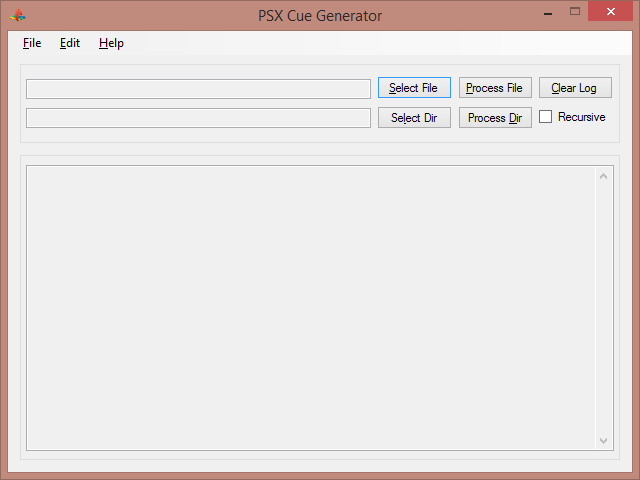Screen dimensions: 640x480
Task: Click inside the log output area
Action: tap(311, 308)
